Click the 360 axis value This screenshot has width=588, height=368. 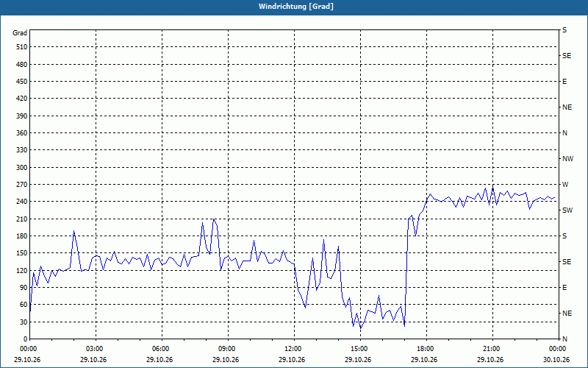coord(21,133)
